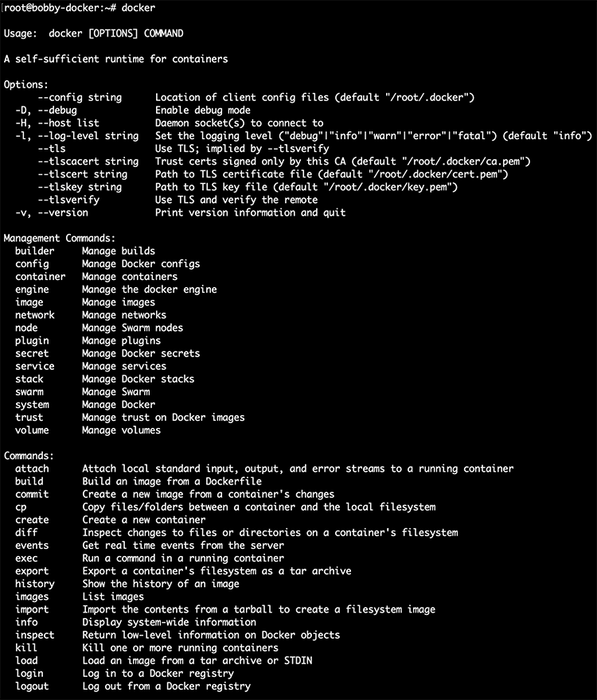The height and width of the screenshot is (700, 597).
Task: Click the "commit" command name
Action: pos(32,494)
